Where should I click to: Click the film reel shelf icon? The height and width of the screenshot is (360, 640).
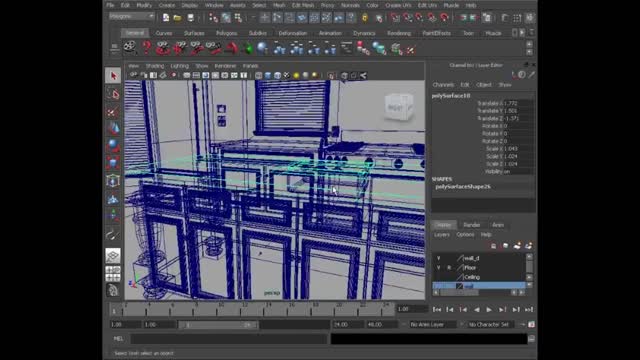coord(130,48)
